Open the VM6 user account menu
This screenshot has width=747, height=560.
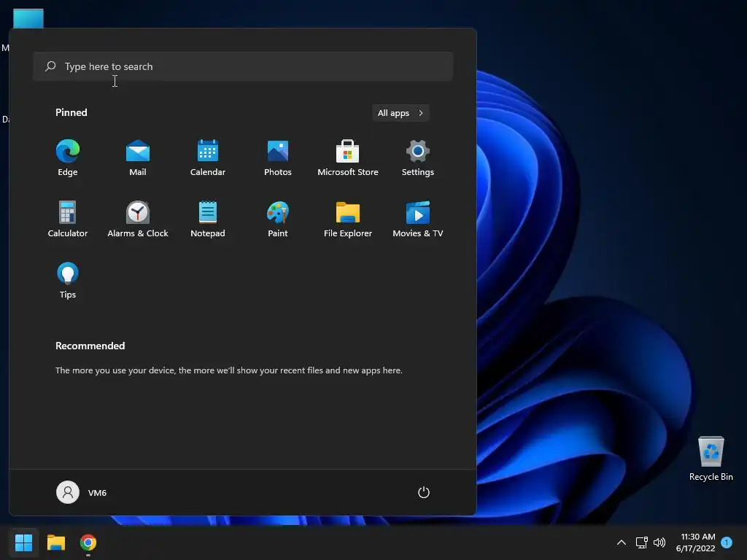coord(82,492)
